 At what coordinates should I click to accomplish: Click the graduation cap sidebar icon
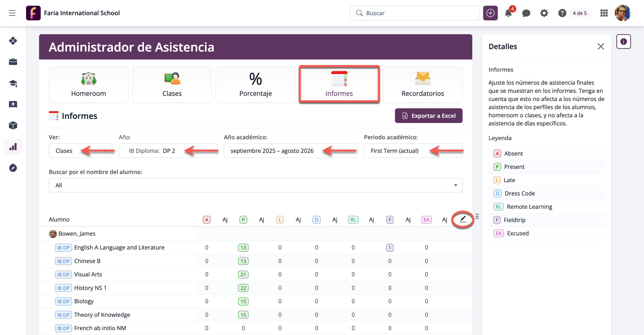[x=13, y=83]
